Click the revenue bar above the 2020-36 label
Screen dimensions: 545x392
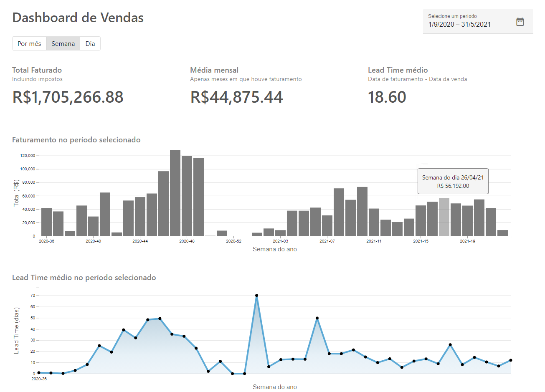click(x=46, y=222)
